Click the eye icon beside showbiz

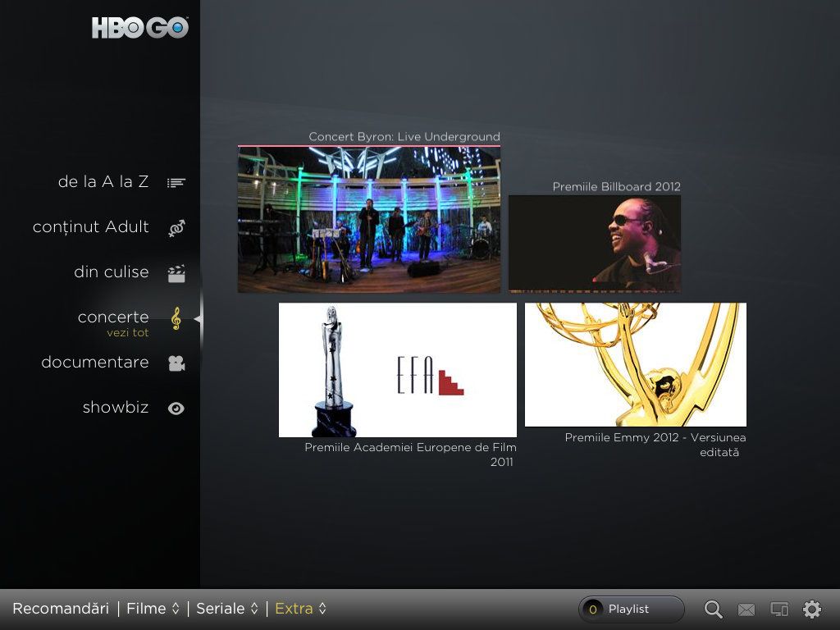pos(176,409)
